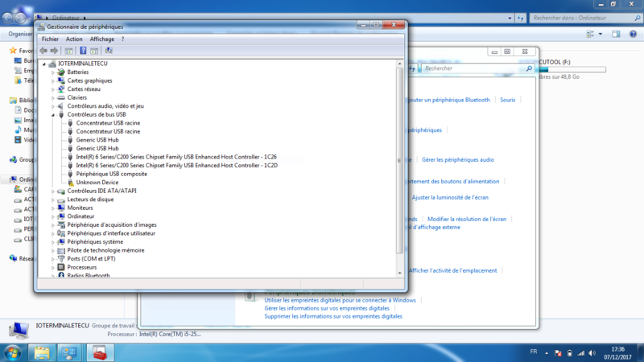Open the red toolbox taskbar application

point(100,352)
